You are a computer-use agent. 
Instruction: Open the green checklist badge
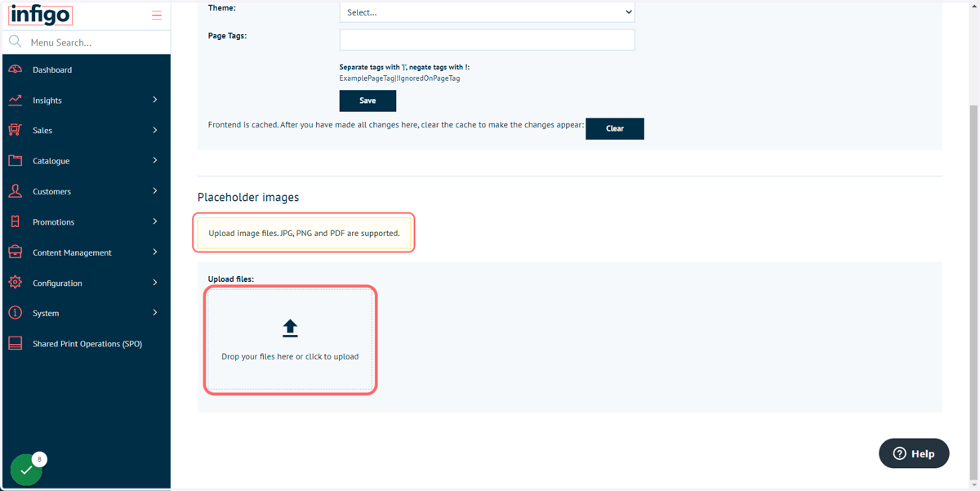click(26, 470)
